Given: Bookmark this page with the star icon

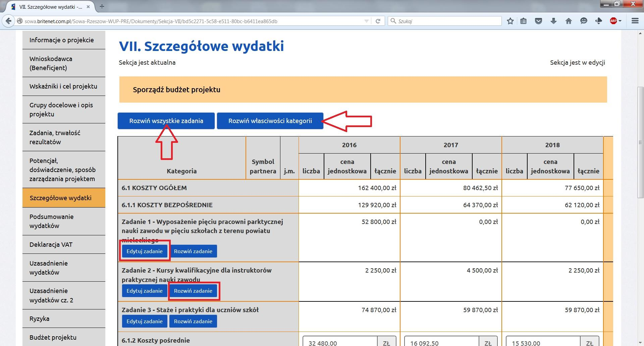Looking at the screenshot, I should click(510, 21).
